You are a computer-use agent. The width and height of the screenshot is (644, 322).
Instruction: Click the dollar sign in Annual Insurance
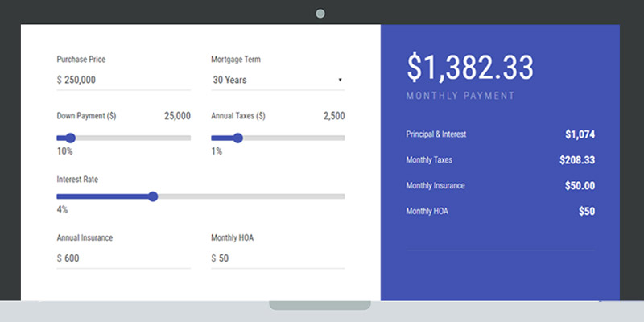click(59, 258)
